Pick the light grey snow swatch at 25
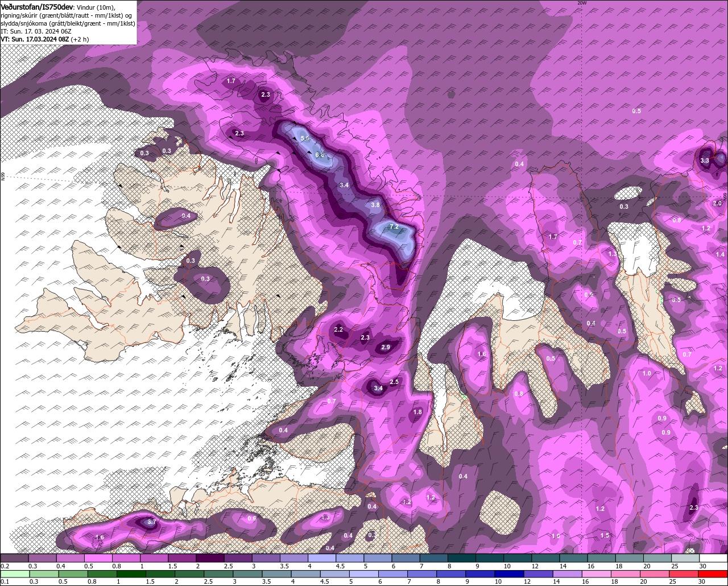This screenshot has width=728, height=586. [685, 558]
